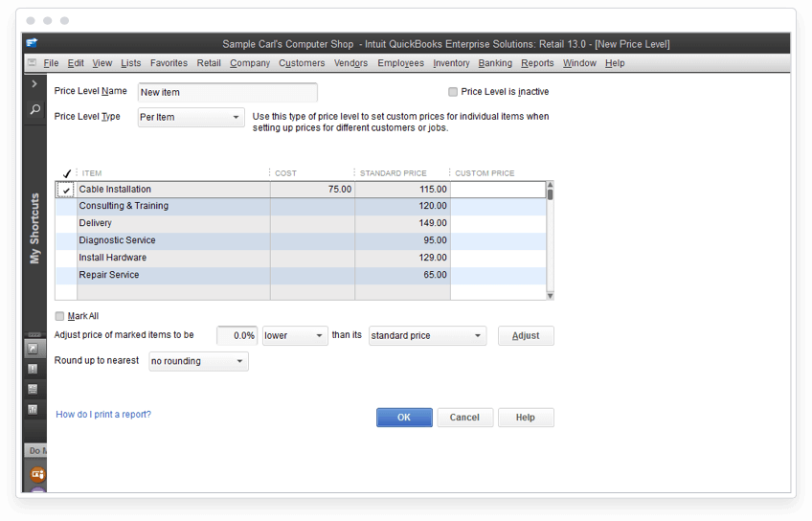
Task: Mark the Delivery row checkbox cell
Action: [66, 223]
